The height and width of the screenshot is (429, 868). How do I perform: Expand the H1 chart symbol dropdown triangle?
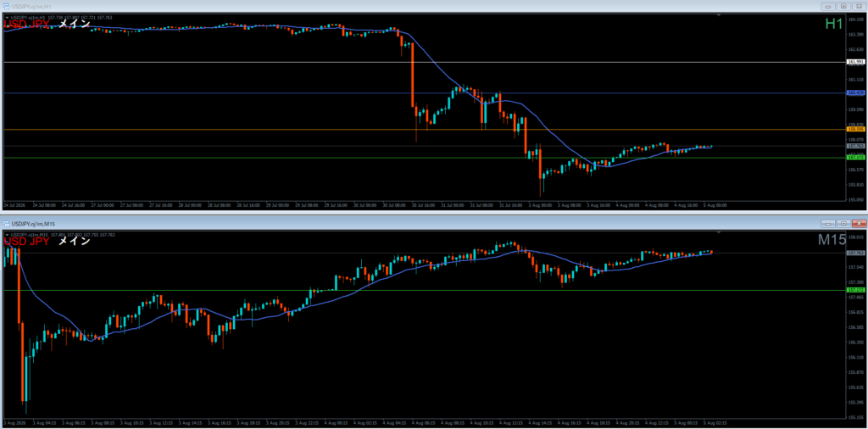7,18
